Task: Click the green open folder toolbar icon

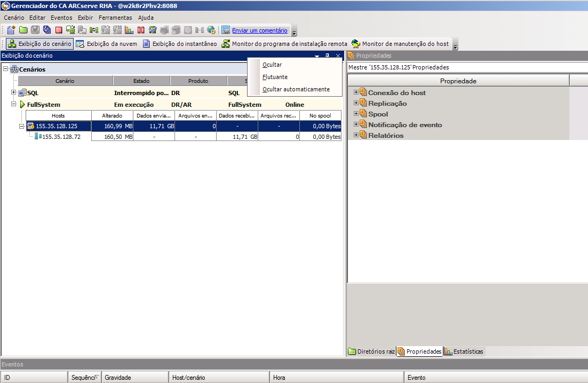Action: [x=23, y=30]
